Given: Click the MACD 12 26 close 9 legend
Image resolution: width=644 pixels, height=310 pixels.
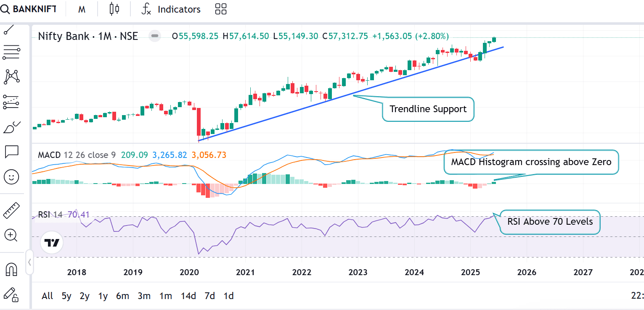Looking at the screenshot, I should tap(77, 155).
